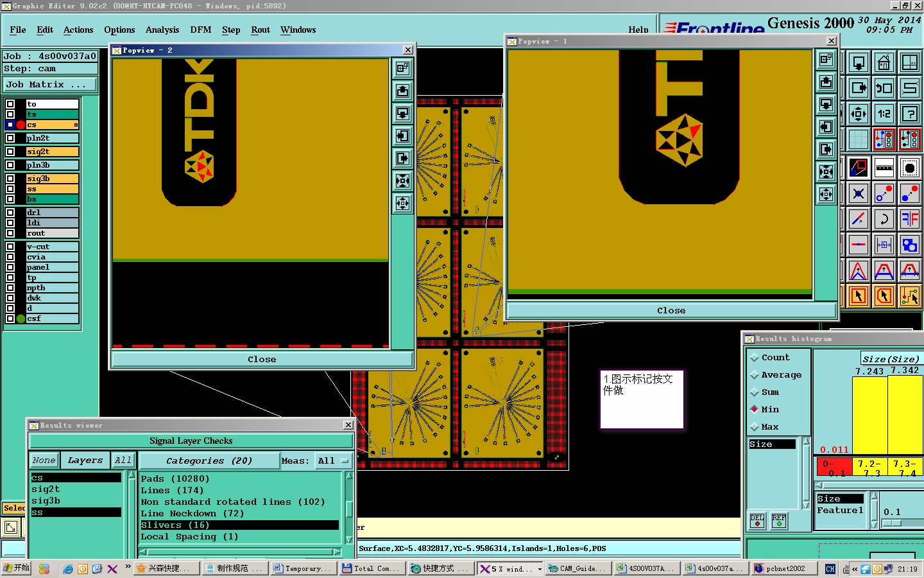
Task: Click the four-arrow pan icon in main toolbar
Action: click(x=859, y=114)
